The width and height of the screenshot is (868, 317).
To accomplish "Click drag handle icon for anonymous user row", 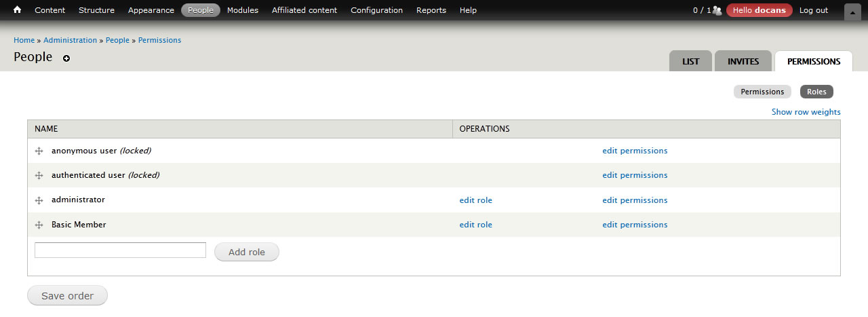I will (x=39, y=151).
